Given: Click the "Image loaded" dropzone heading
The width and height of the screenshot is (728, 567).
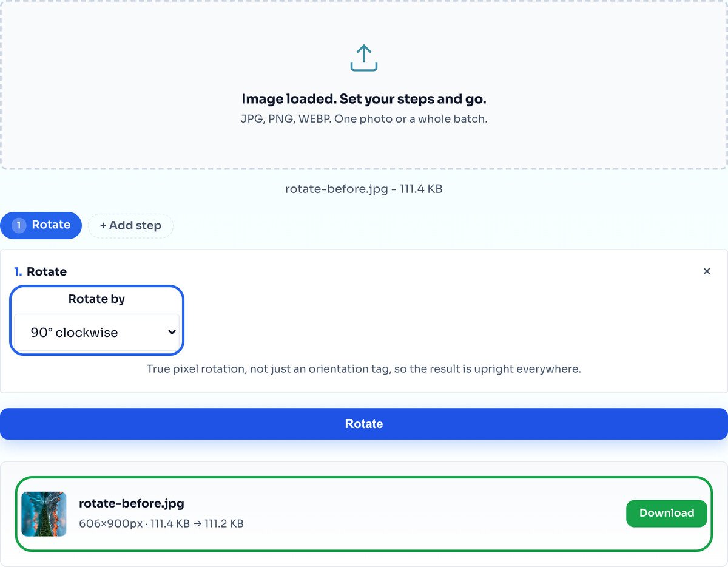Looking at the screenshot, I should coord(364,99).
